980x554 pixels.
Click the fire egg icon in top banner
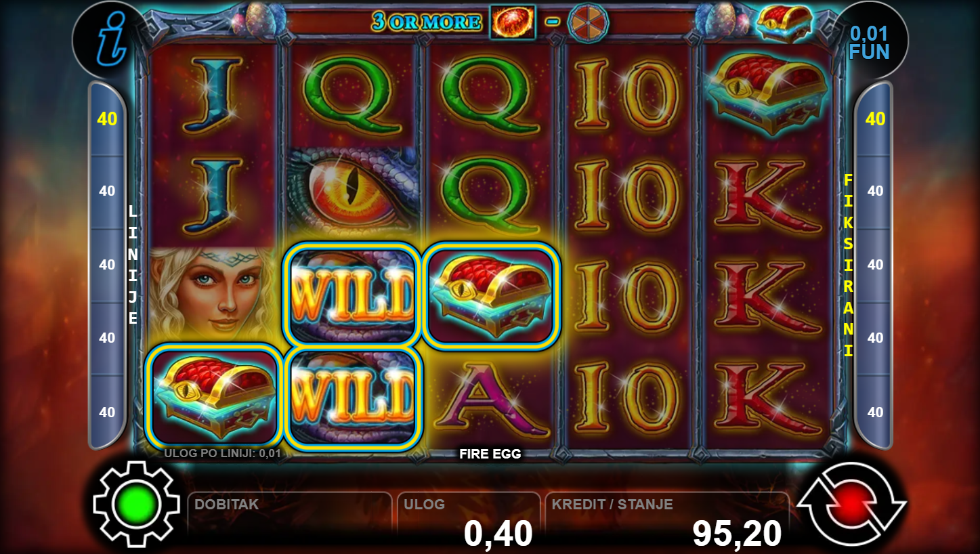(513, 22)
